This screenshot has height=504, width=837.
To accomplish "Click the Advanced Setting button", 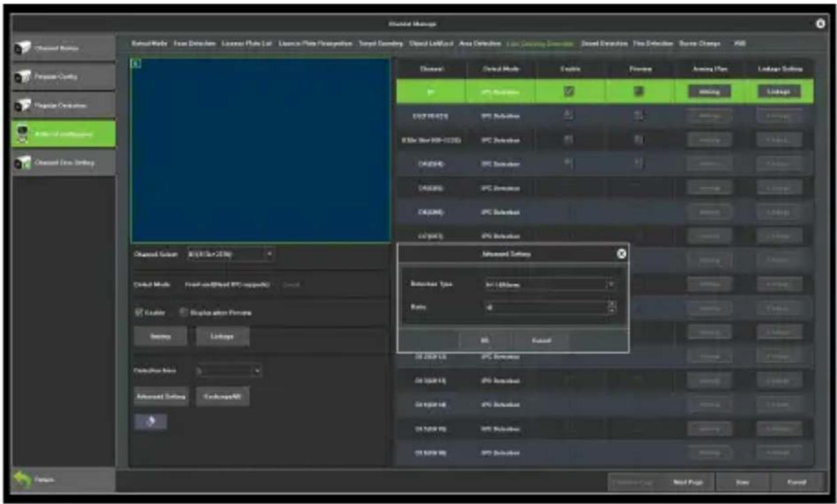I will 161,396.
